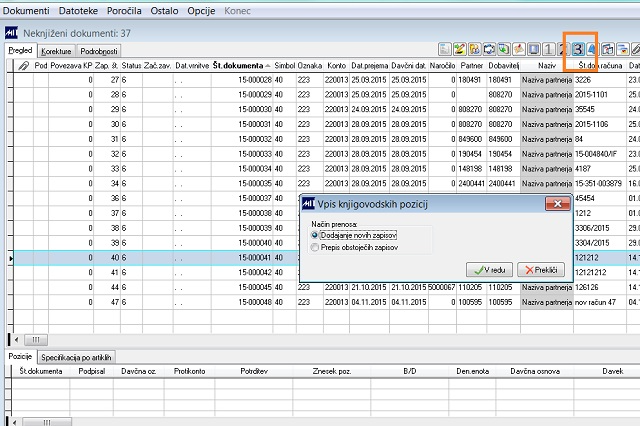The height and width of the screenshot is (426, 640).
Task: Select 'Dodajanje novih zapisov' radio option
Action: pos(316,235)
